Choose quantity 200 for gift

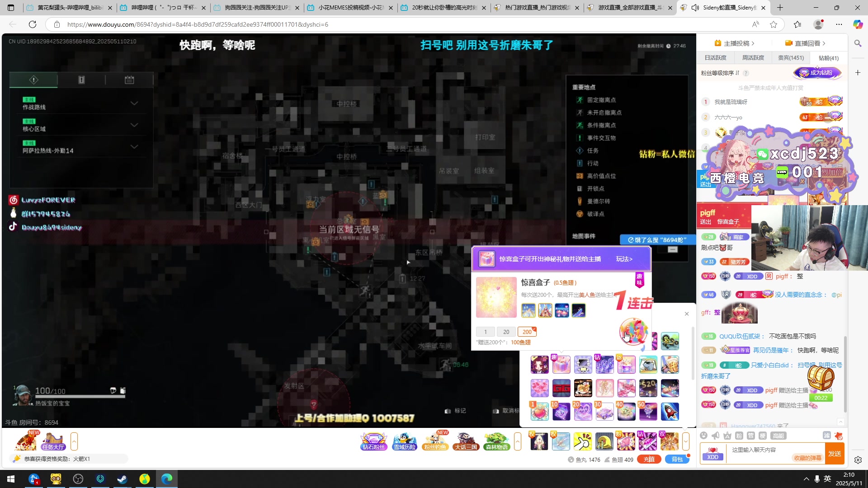coord(527,332)
